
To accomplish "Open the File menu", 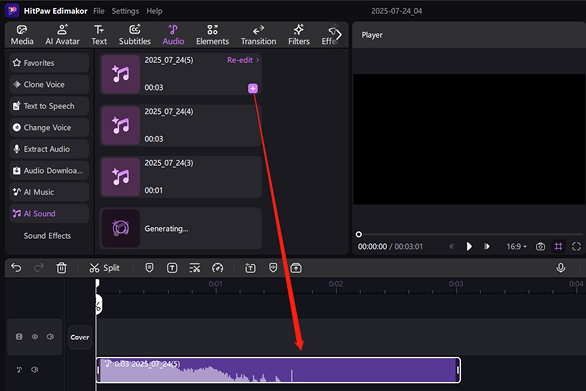I will pyautogui.click(x=99, y=11).
